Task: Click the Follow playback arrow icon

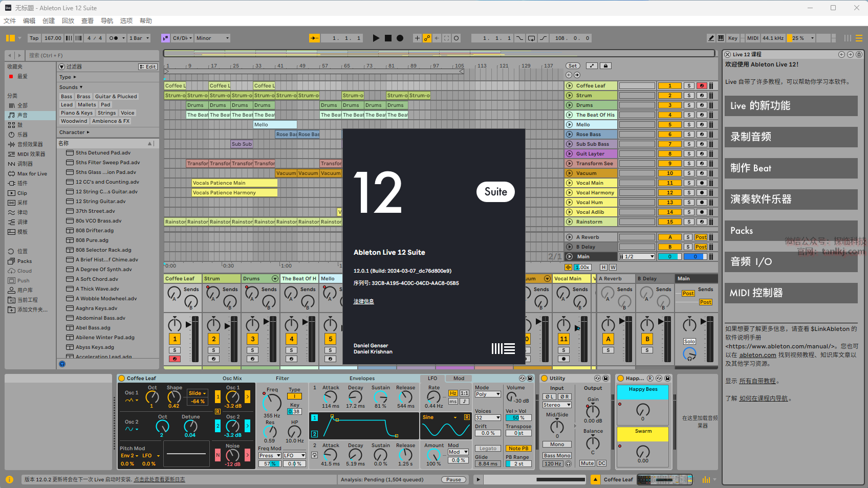Action: click(x=314, y=38)
